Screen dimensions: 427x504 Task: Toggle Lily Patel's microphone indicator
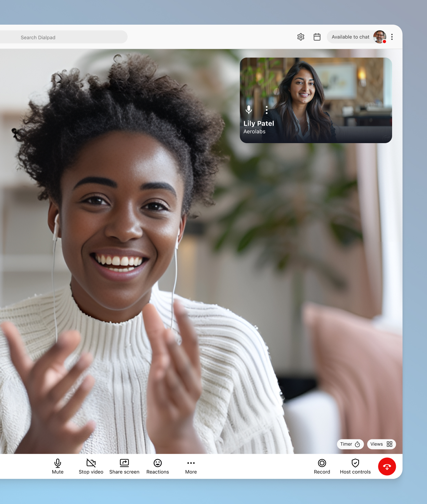249,110
